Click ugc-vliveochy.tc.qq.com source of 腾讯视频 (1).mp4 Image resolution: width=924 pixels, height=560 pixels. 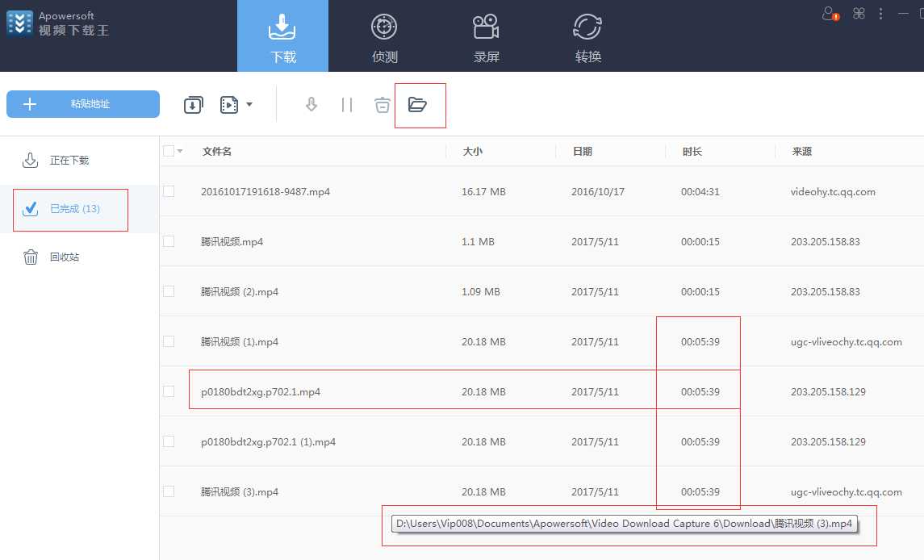847,342
